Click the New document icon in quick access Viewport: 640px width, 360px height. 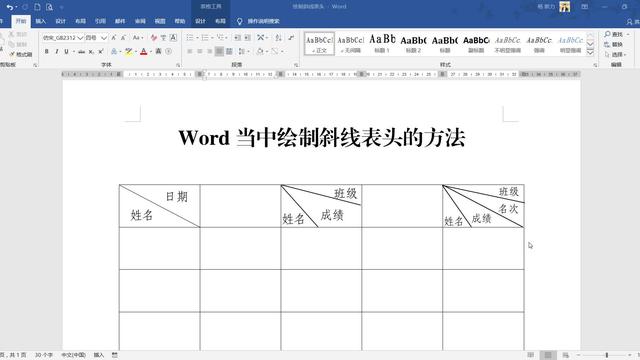click(37, 7)
